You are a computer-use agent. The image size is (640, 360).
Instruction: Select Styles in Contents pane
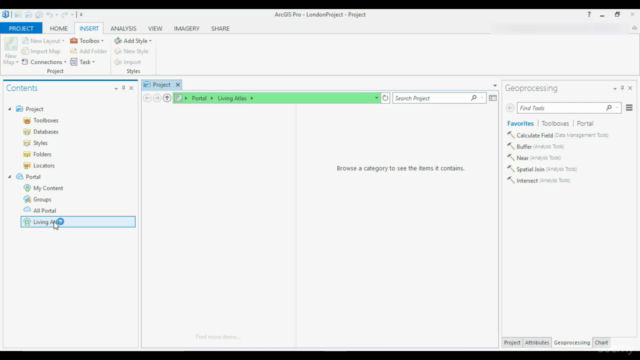coord(40,143)
